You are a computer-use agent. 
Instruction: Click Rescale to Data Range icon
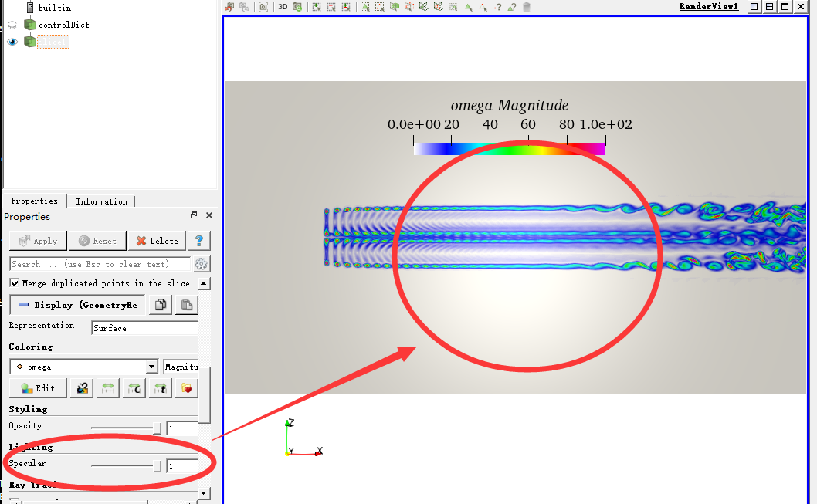click(108, 388)
